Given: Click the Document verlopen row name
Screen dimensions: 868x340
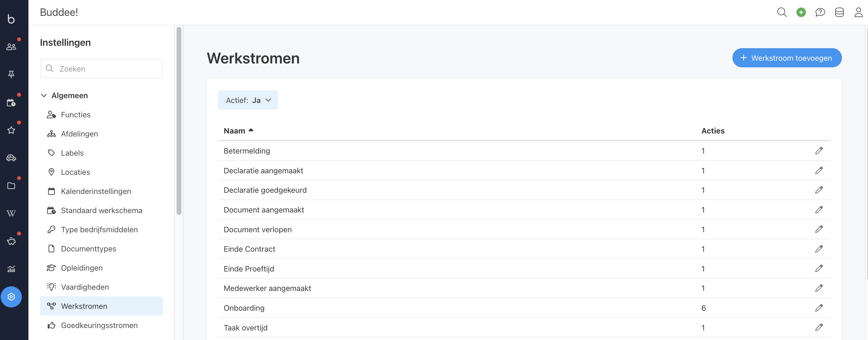Looking at the screenshot, I should pos(257,230).
